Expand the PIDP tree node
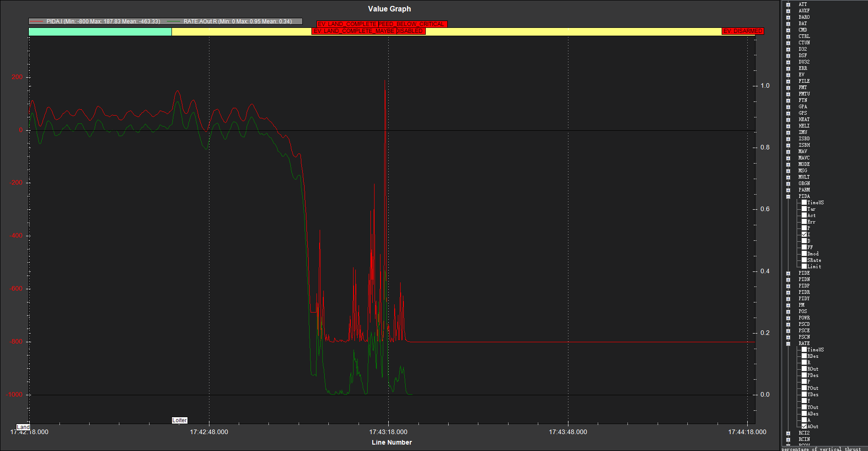Image resolution: width=868 pixels, height=451 pixels. (788, 286)
